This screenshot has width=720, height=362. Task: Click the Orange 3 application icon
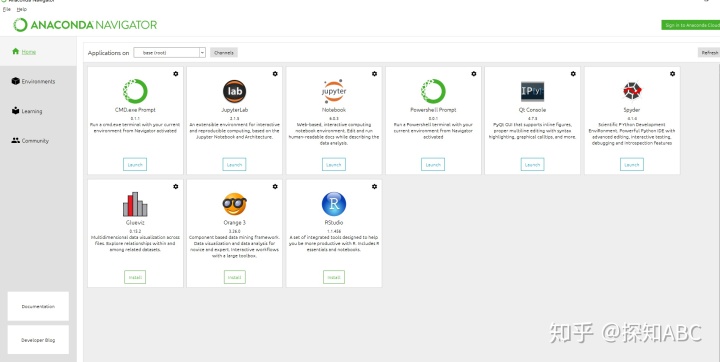click(234, 204)
